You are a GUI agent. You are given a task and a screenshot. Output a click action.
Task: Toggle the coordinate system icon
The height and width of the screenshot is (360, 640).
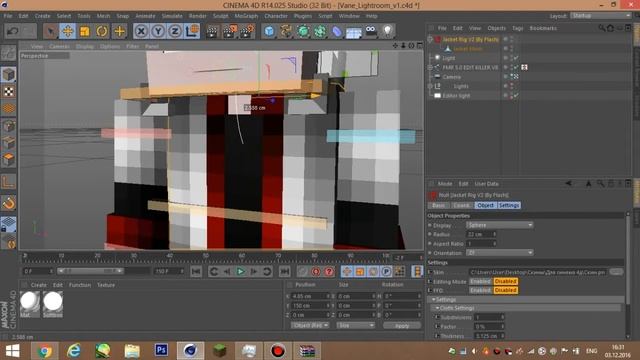point(192,31)
